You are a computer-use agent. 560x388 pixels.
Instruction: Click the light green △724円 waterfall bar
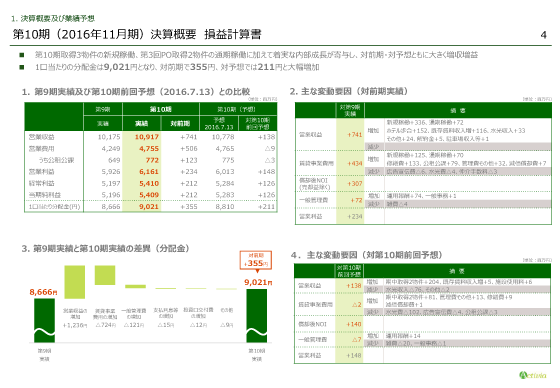pyautogui.click(x=105, y=275)
